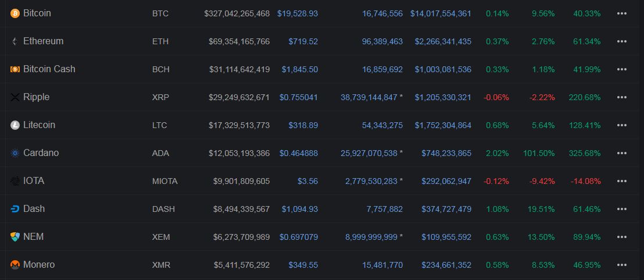Select Bitcoin market cap $327,042,265,468
644x280 pixels.
tap(237, 13)
